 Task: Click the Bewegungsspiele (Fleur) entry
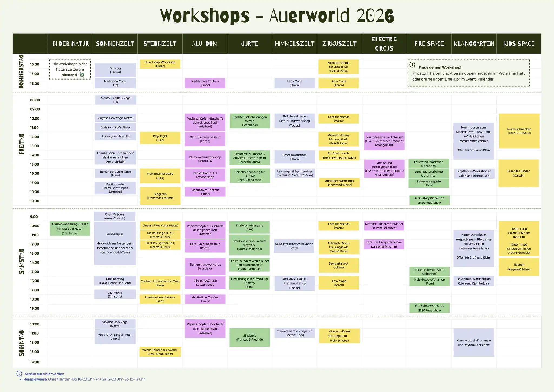[x=429, y=183]
